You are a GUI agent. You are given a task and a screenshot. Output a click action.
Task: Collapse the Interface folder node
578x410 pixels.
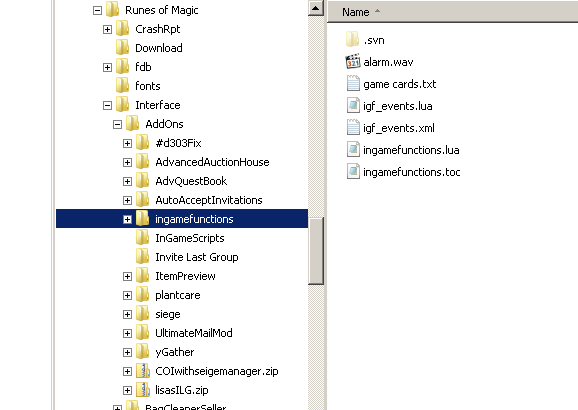click(x=107, y=105)
